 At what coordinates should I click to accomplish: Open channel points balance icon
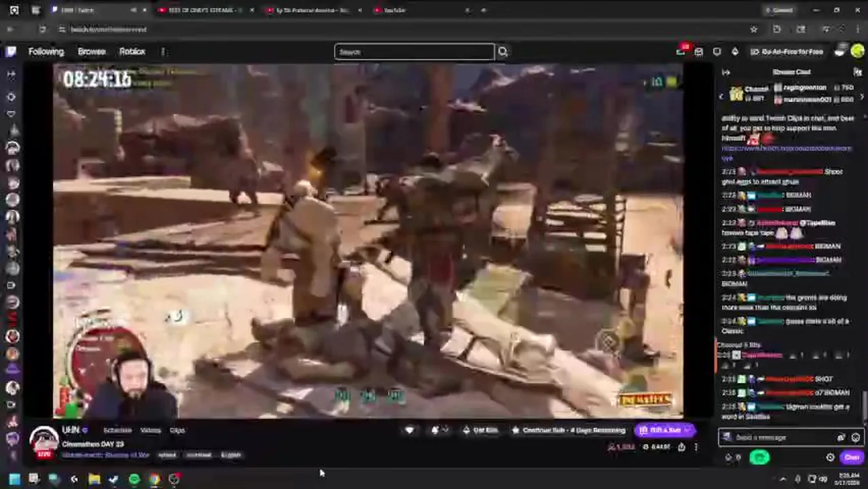732,458
